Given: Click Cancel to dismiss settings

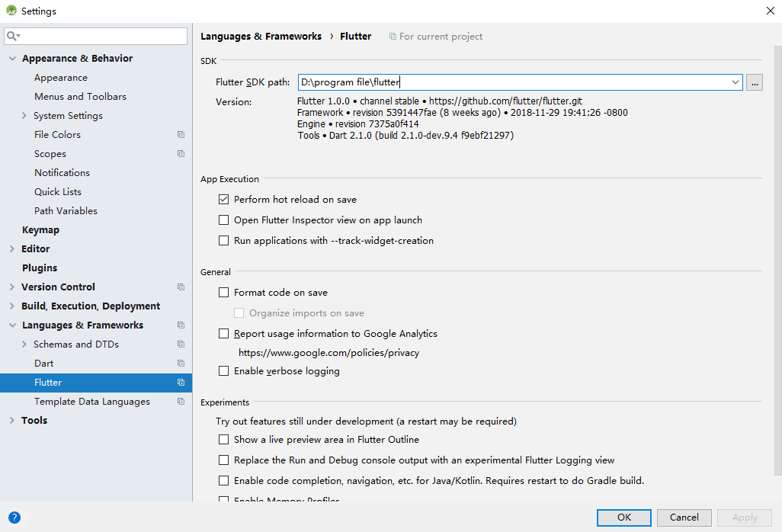Looking at the screenshot, I should coord(684,518).
